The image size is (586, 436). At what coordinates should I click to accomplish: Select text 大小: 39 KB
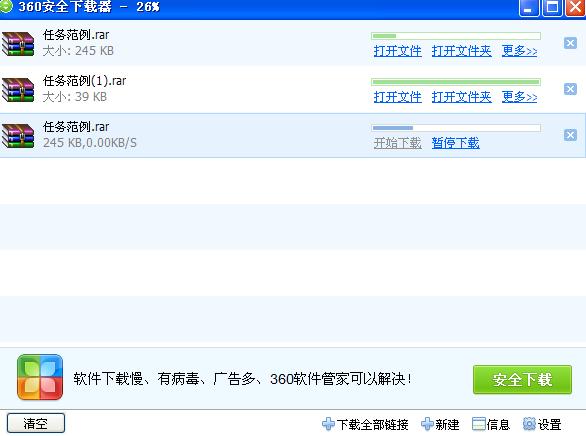point(75,97)
